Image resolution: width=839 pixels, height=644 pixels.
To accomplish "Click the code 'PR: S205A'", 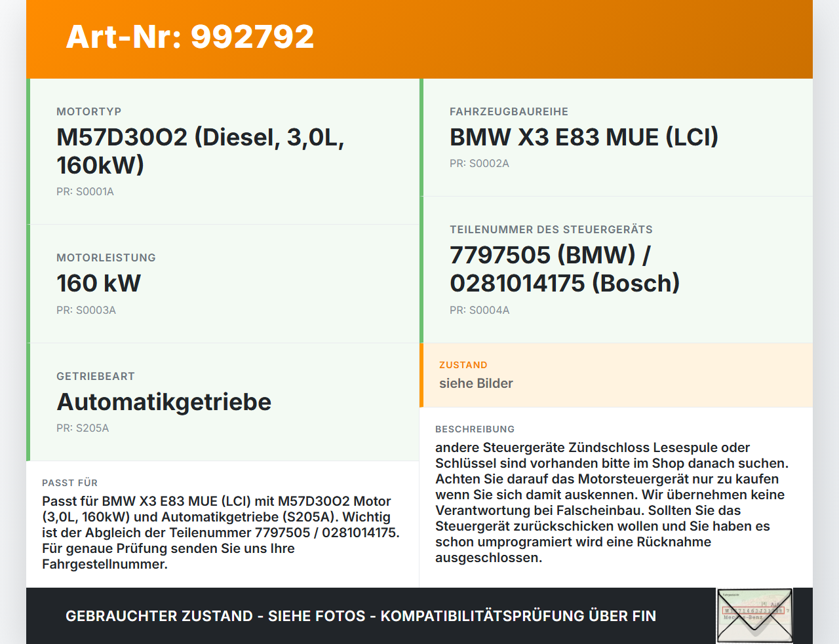I will coord(83,428).
